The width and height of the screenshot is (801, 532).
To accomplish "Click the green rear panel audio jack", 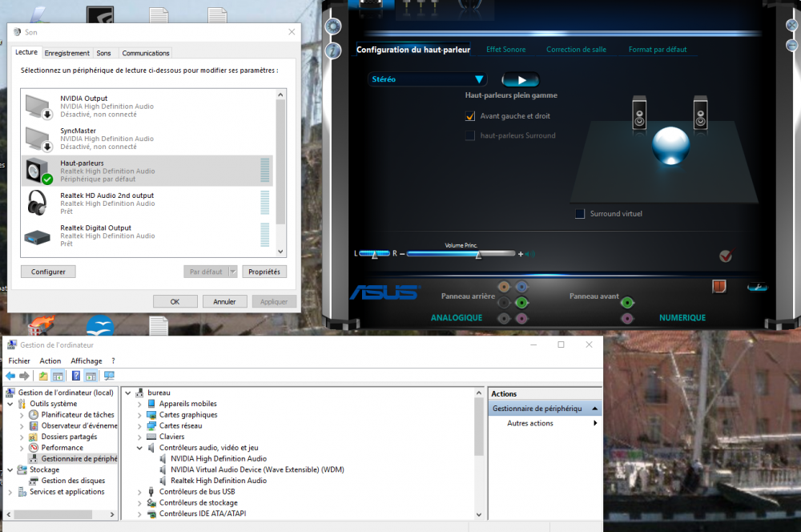I will coord(521,302).
